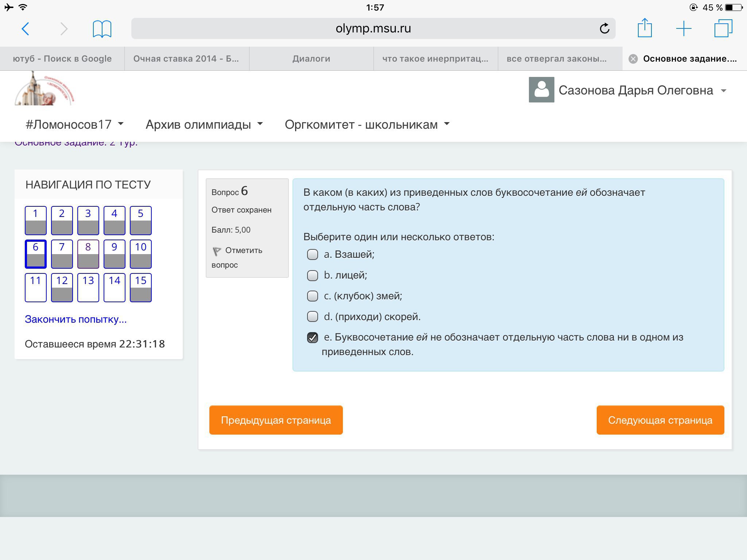Image resolution: width=747 pixels, height=560 pixels.
Task: Add new tab with plus icon
Action: (684, 28)
